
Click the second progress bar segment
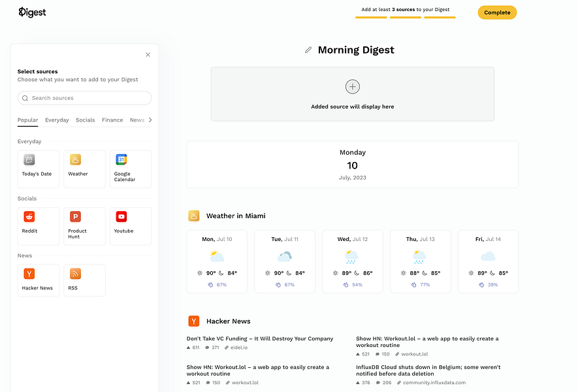point(406,18)
